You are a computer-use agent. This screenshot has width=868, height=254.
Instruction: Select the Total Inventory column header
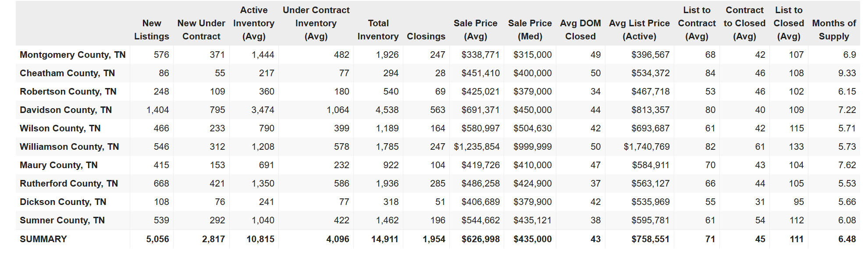coord(378,30)
